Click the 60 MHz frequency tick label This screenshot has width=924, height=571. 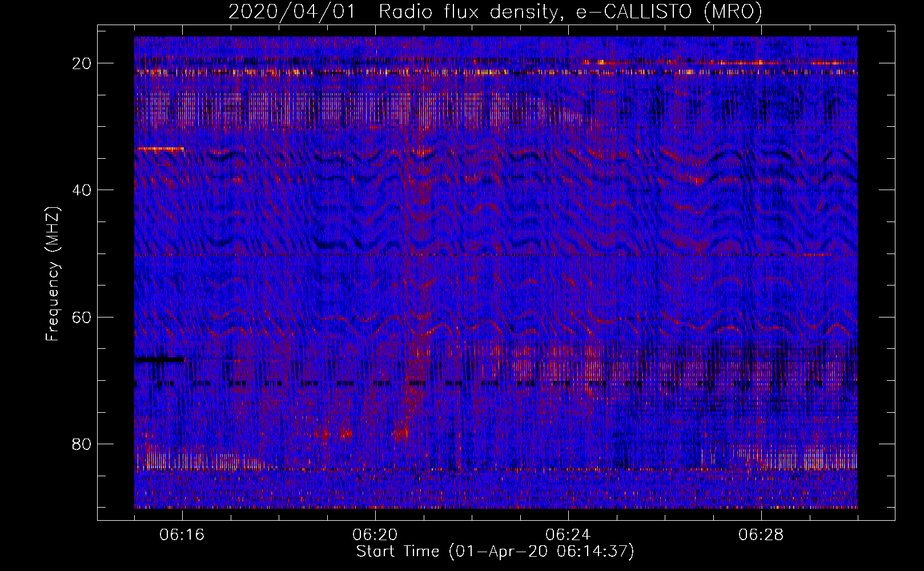click(x=82, y=317)
